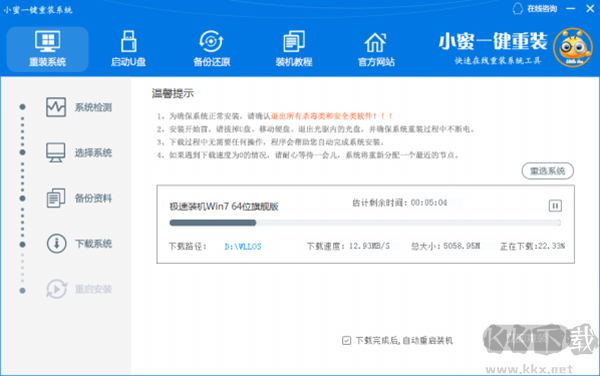Screen dimensions: 600x376
Task: Select the 选择系统 monitor icon
Action: pos(56,153)
